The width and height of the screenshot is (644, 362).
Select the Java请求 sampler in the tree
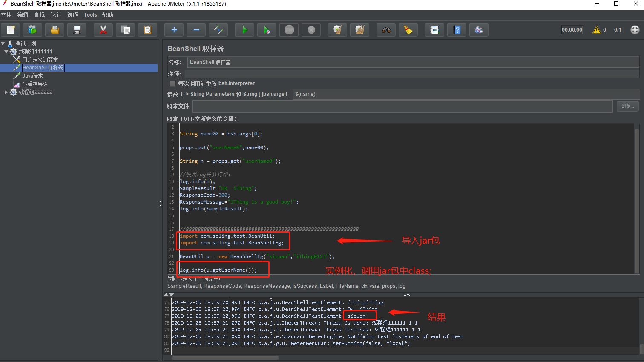pyautogui.click(x=34, y=75)
